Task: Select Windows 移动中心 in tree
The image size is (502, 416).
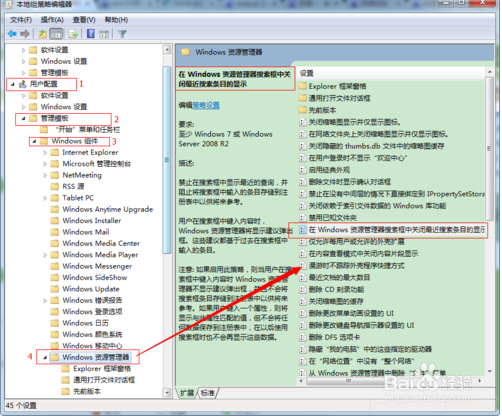Action: point(92,346)
